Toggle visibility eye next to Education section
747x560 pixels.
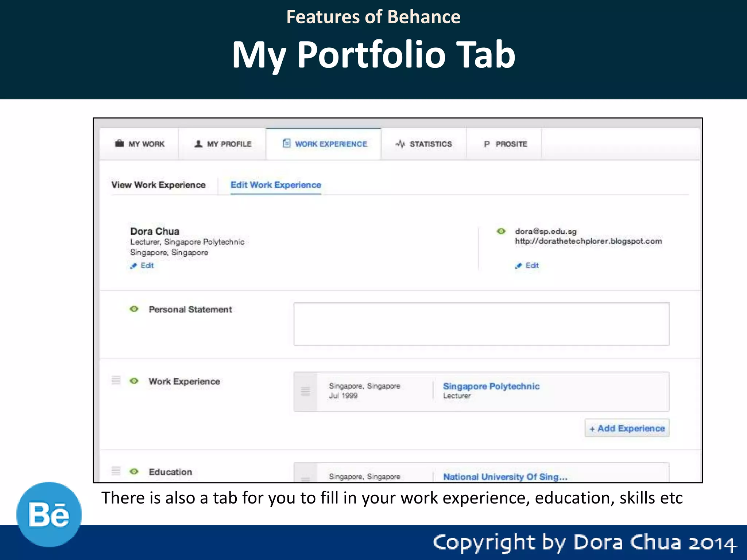(x=134, y=471)
